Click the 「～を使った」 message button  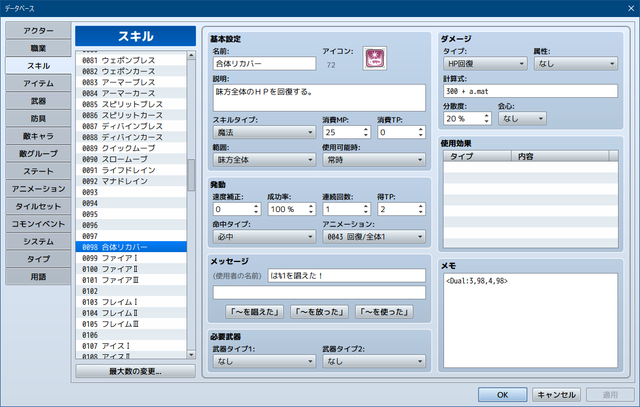[384, 312]
